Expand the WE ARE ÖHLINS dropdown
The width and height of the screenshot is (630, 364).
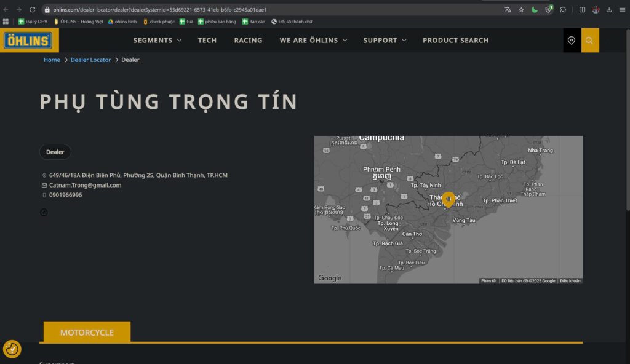(313, 40)
